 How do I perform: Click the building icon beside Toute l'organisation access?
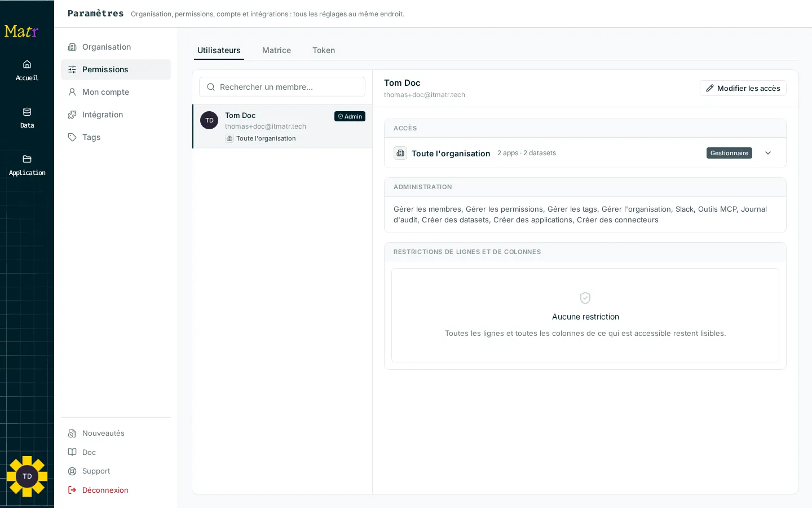tap(400, 153)
